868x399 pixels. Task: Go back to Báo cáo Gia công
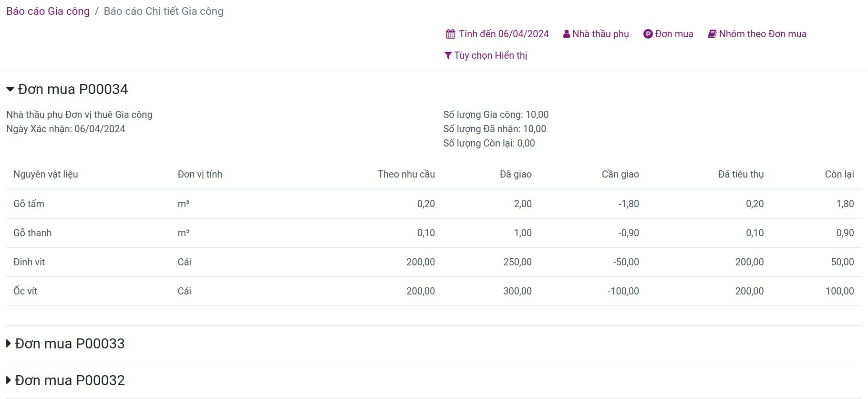(48, 11)
